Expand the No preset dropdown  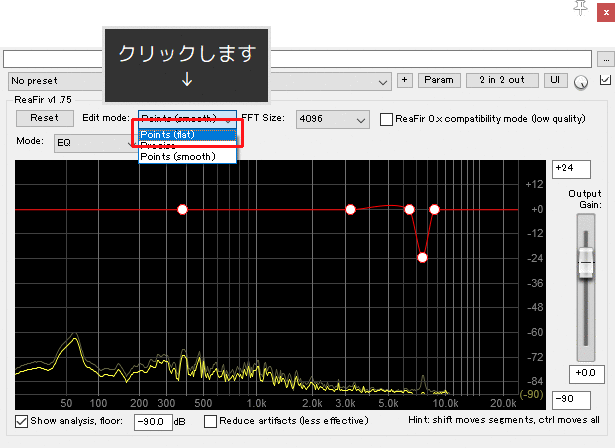[x=200, y=80]
